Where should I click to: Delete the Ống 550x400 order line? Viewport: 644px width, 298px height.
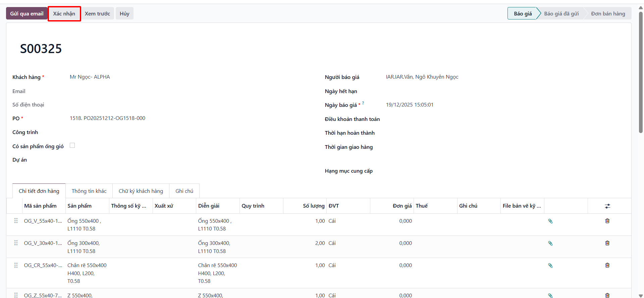607,221
